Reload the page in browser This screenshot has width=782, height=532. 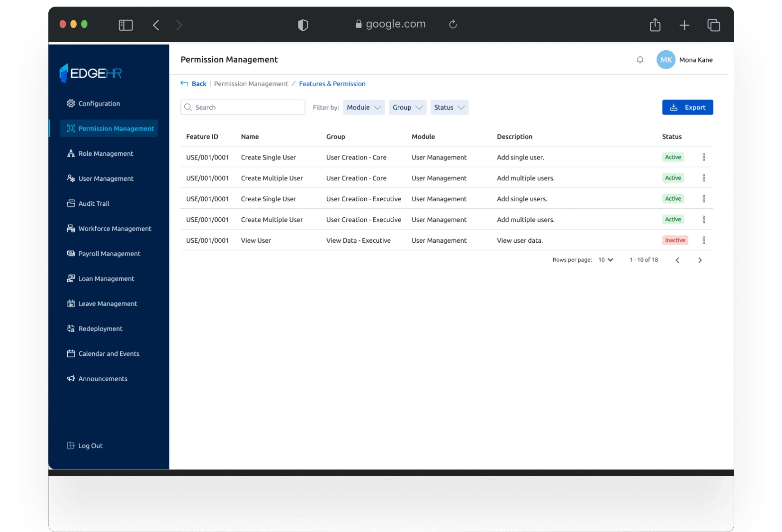(x=453, y=24)
